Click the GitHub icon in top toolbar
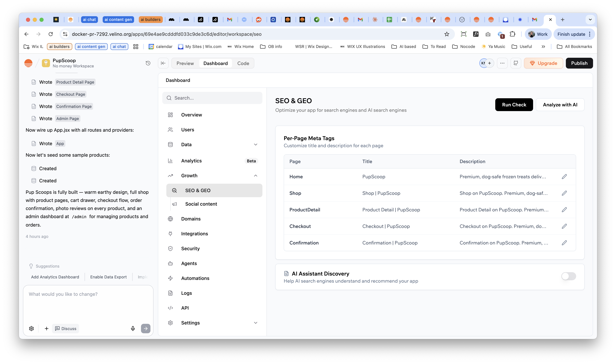Image resolution: width=616 pixels, height=364 pixels. point(516,63)
